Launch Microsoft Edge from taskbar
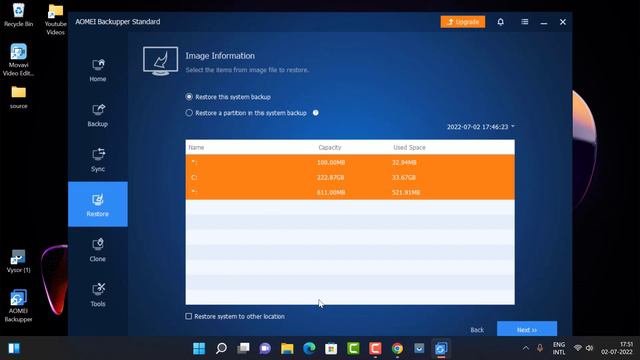The image size is (640, 360). click(309, 348)
